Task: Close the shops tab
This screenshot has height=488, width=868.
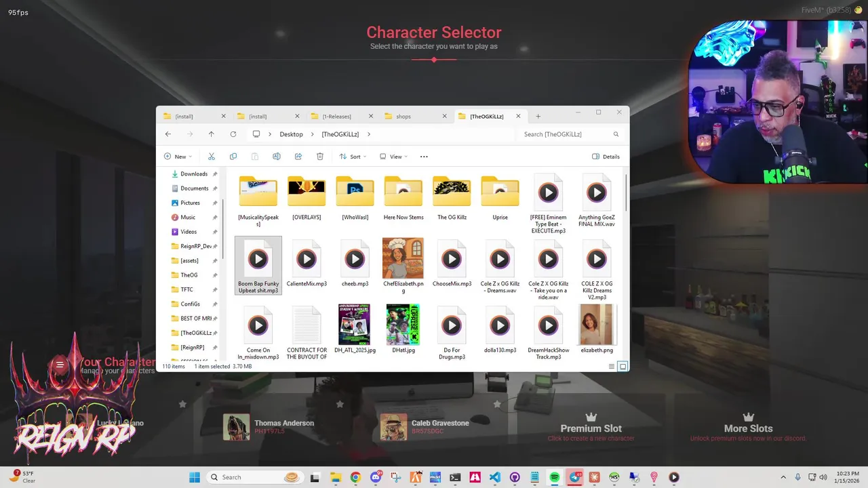Action: 445,116
